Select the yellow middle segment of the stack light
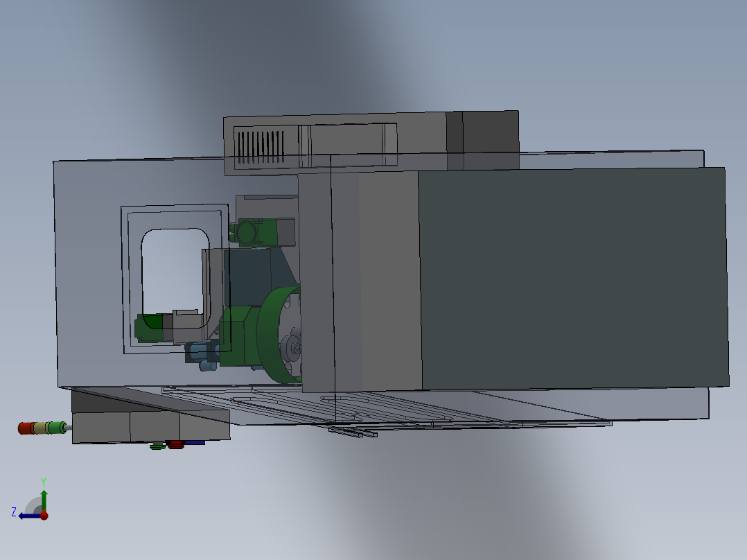 coord(42,428)
